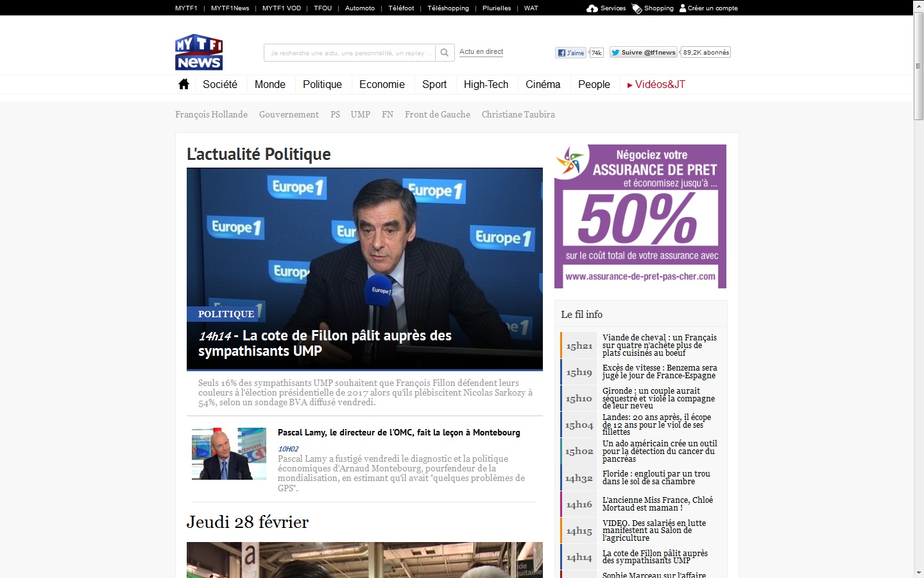924x578 pixels.
Task: Open the Société menu
Action: [220, 84]
